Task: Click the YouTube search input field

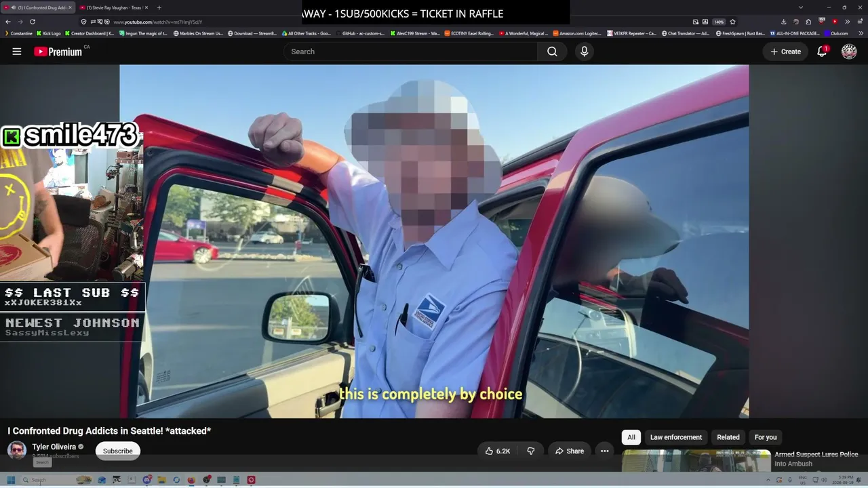Action: pos(411,52)
